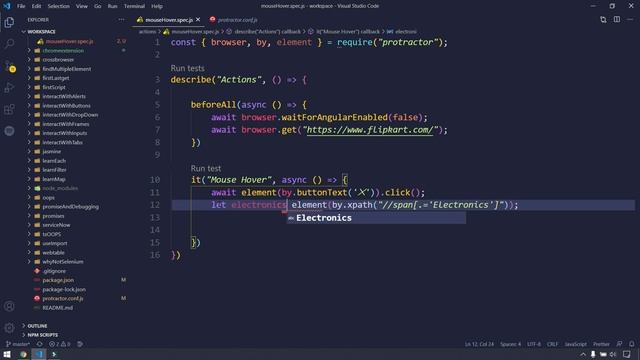640x360 pixels.
Task: Open the notifications bell
Action: [x=632, y=344]
